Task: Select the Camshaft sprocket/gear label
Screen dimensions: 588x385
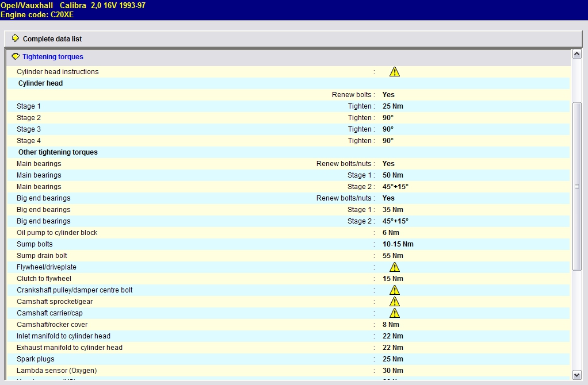Action: click(55, 302)
